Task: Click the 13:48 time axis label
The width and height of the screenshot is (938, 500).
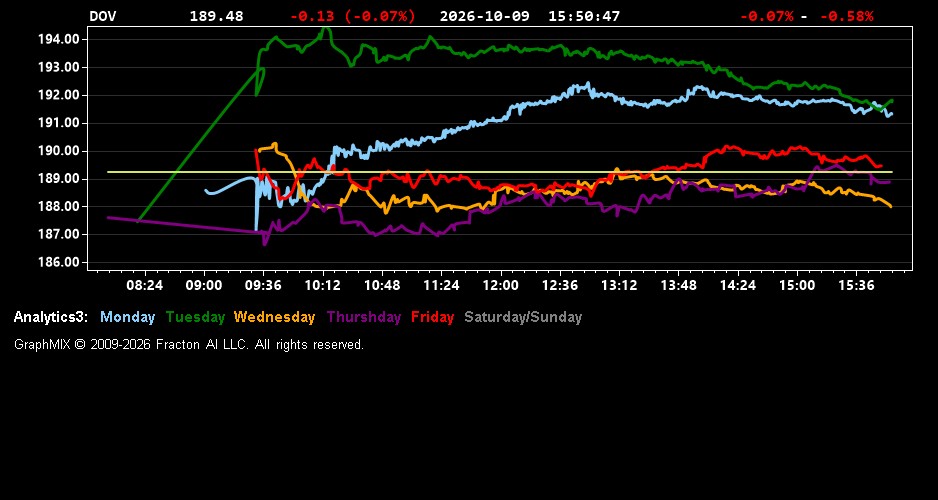Action: (x=679, y=285)
